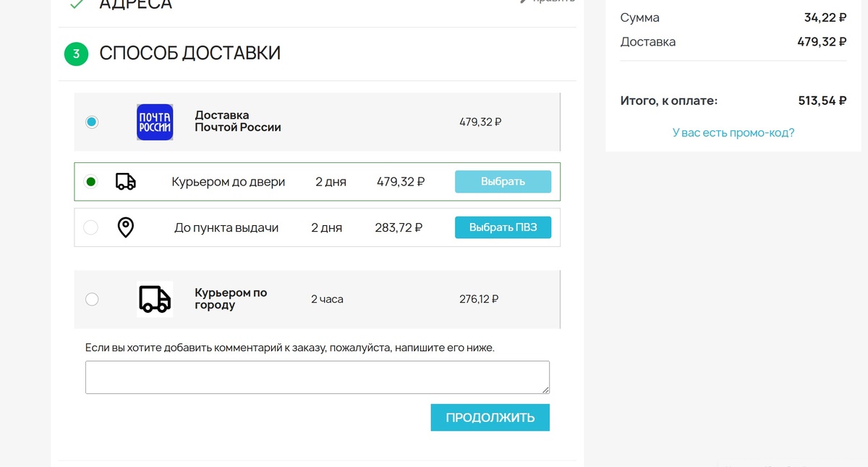Open the У вас есть промо-код link
This screenshot has height=467, width=868.
(x=733, y=132)
